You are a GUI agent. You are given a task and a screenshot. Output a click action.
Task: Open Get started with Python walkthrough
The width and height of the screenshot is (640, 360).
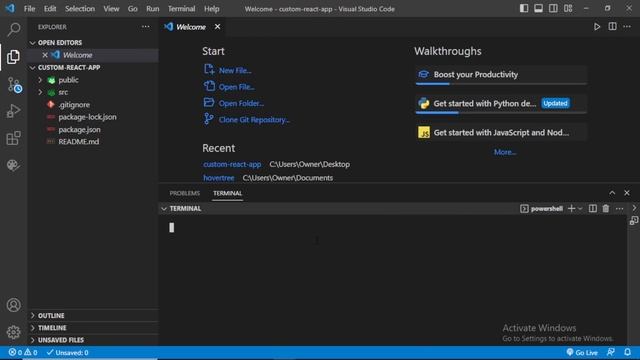(x=501, y=104)
